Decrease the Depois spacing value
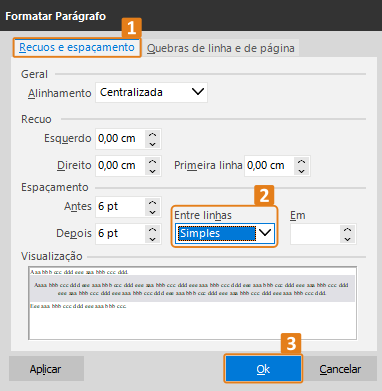 click(x=153, y=239)
